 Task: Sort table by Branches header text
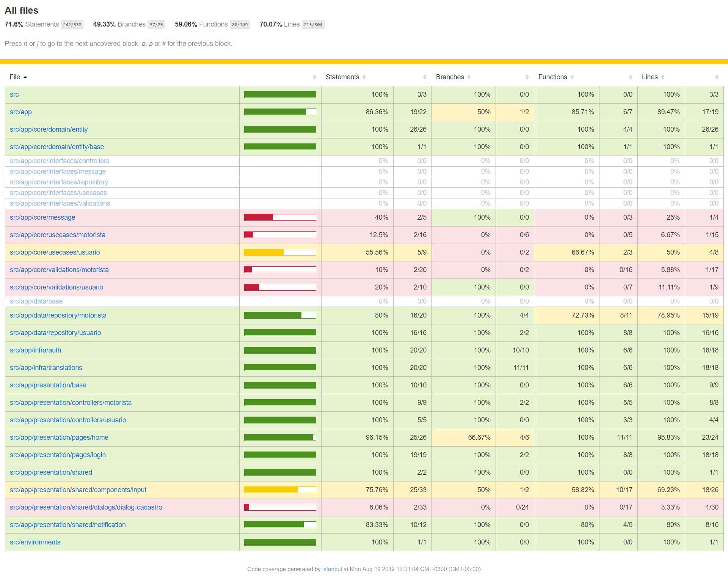[450, 77]
